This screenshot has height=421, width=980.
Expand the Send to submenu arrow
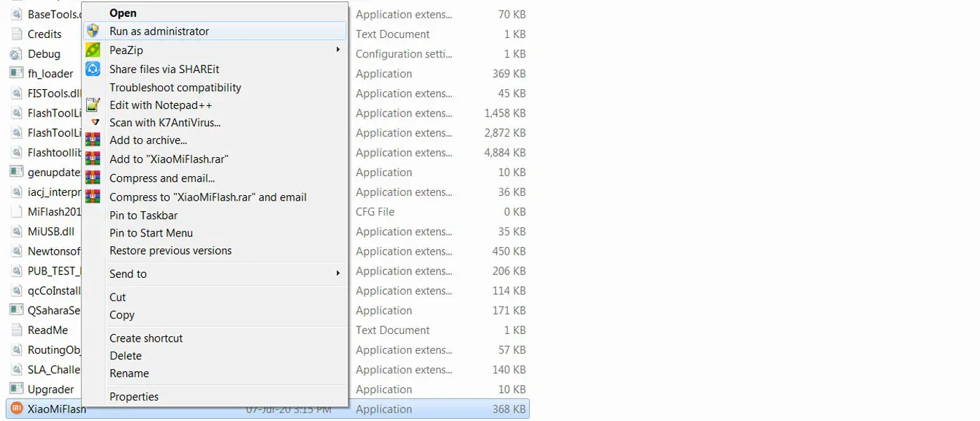[337, 273]
